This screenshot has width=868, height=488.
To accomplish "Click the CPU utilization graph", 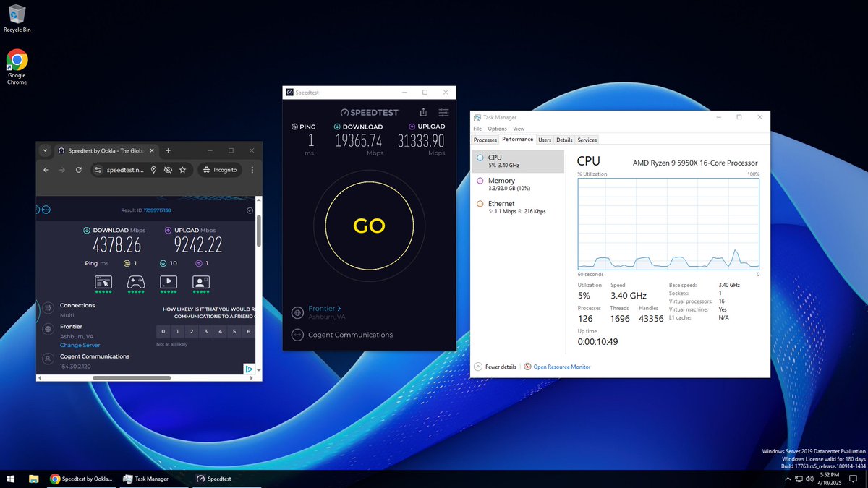I will coord(668,224).
